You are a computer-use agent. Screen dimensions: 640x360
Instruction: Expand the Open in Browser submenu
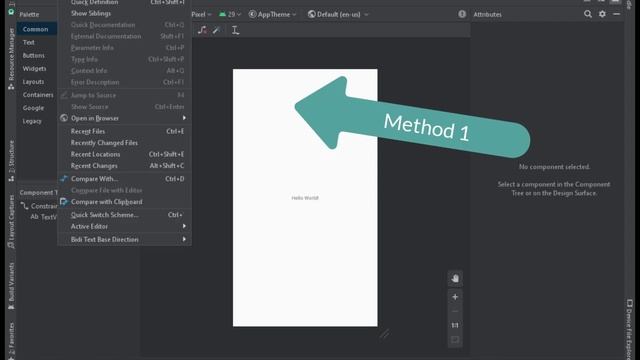click(x=124, y=118)
